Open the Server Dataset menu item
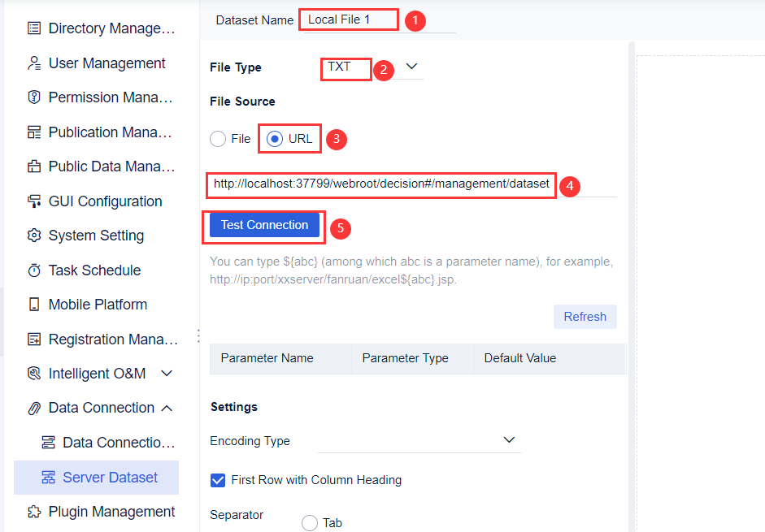Image resolution: width=765 pixels, height=532 pixels. coord(110,478)
